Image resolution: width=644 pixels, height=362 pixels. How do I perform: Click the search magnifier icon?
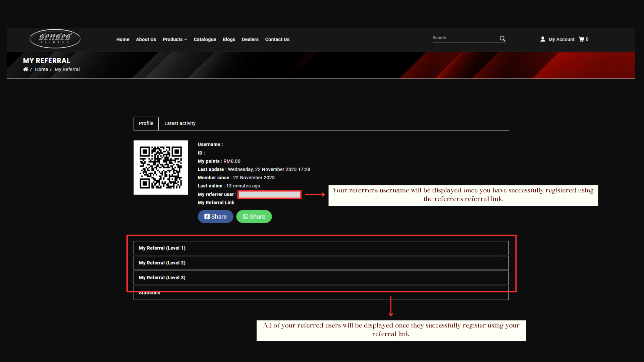coord(502,39)
